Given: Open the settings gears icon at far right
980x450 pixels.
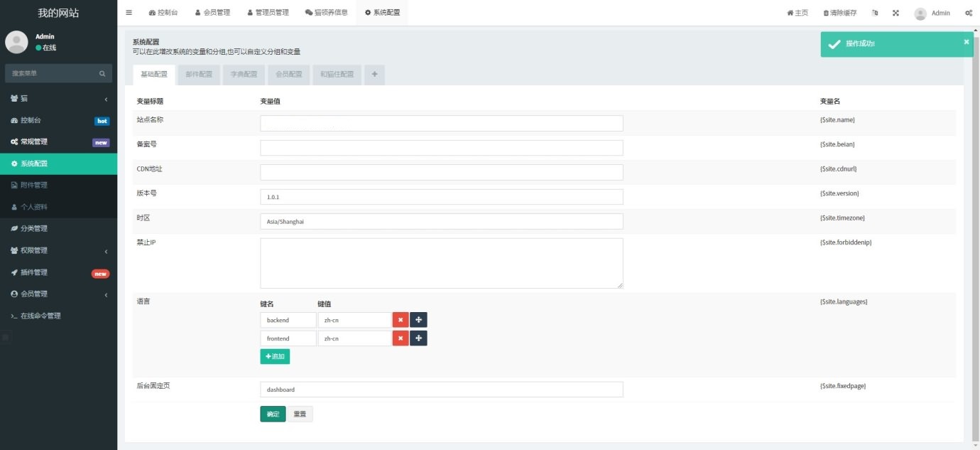Looking at the screenshot, I should click(x=969, y=13).
